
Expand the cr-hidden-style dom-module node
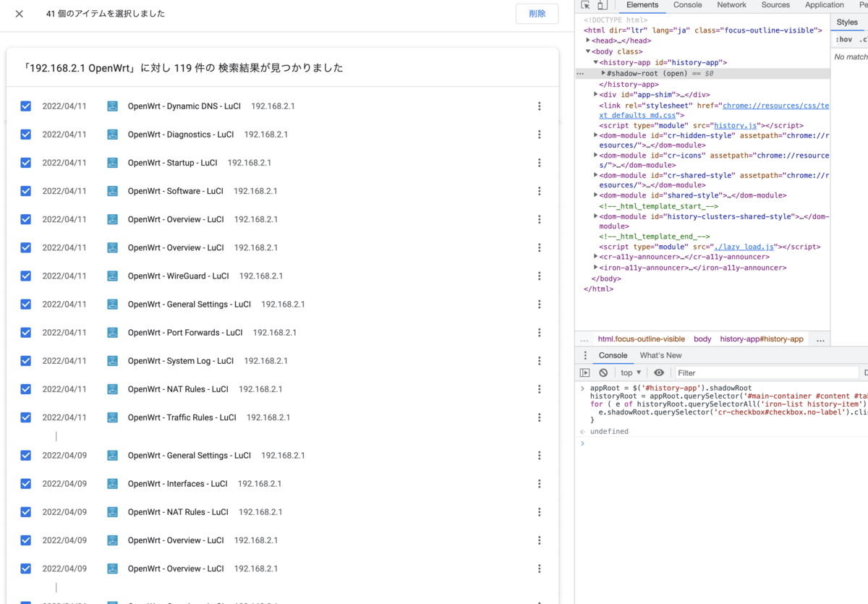click(x=596, y=135)
